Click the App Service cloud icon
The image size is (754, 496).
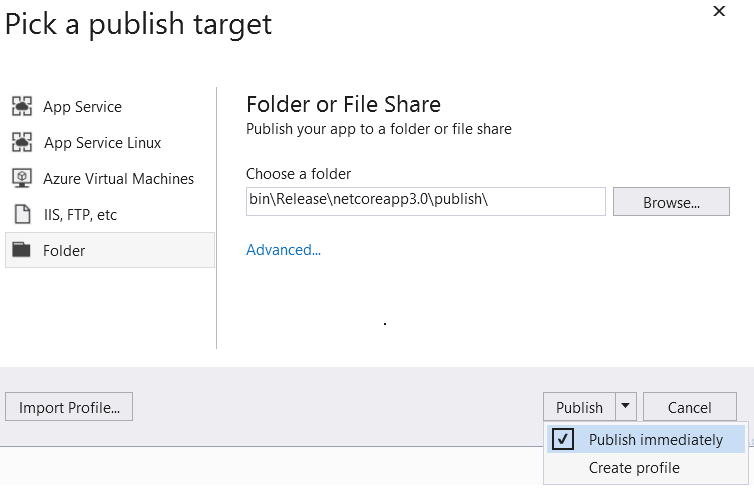22,107
